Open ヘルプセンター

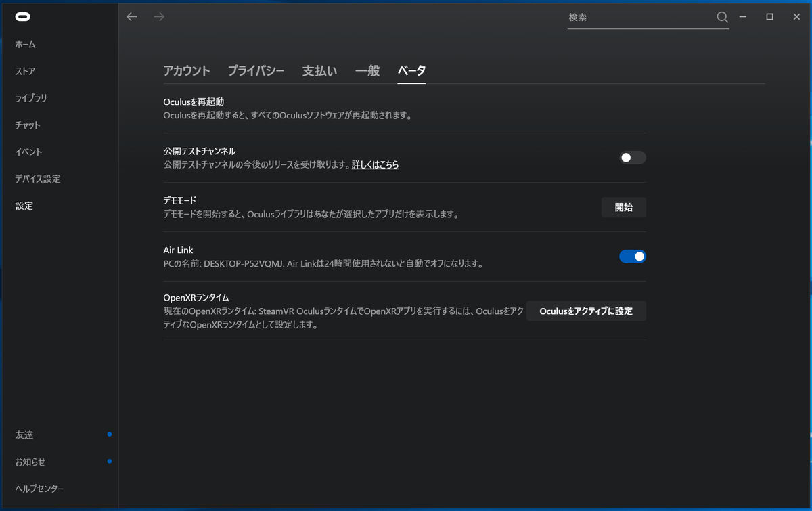pos(39,489)
